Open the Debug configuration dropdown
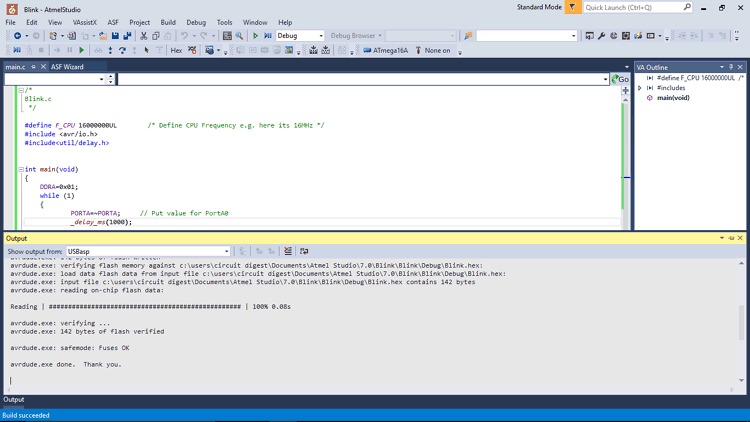 pos(321,36)
